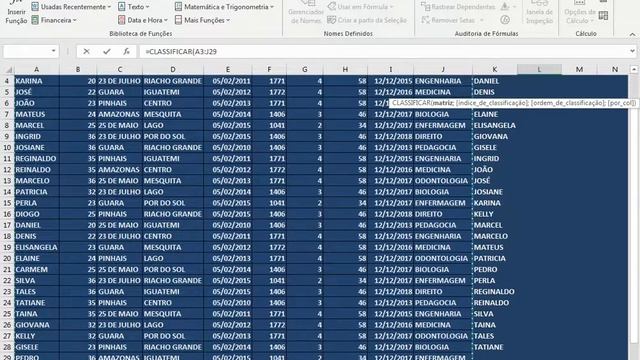Click RIACHO GRANDE cell in row 4
The height and width of the screenshot is (360, 640).
point(173,81)
